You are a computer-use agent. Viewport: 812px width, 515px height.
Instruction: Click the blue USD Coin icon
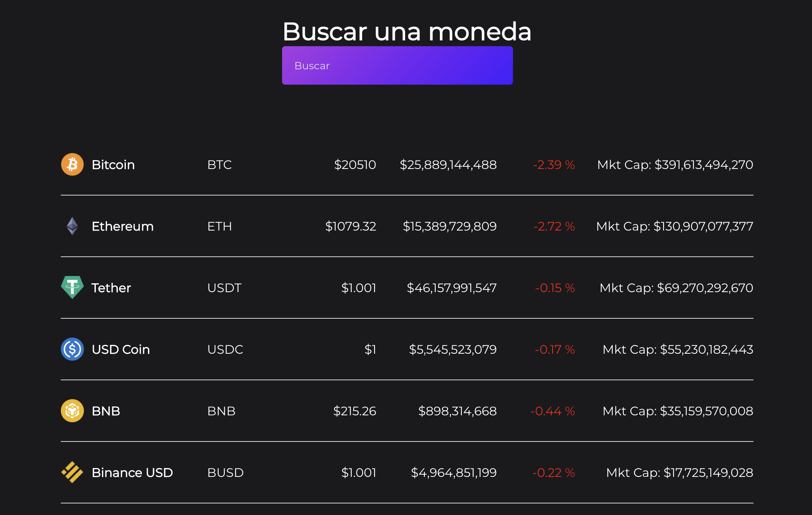72,349
